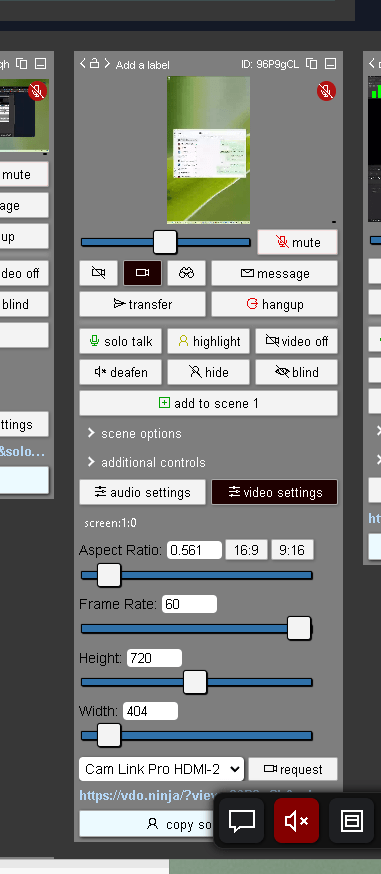Screen dimensions: 381x874
Task: Open the list panel icon in bottom toolbar
Action: [x=351, y=820]
